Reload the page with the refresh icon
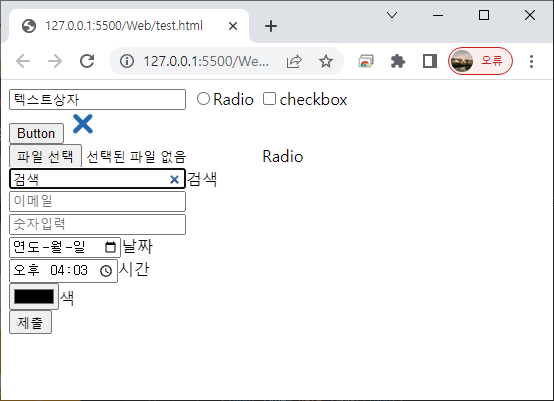The width and height of the screenshot is (554, 401). 87,61
